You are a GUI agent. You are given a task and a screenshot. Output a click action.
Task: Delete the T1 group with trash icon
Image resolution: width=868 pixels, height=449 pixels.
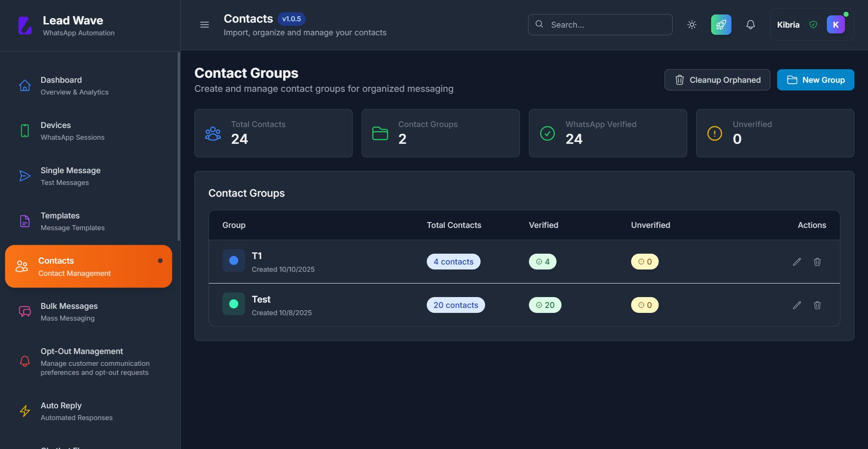[817, 262]
